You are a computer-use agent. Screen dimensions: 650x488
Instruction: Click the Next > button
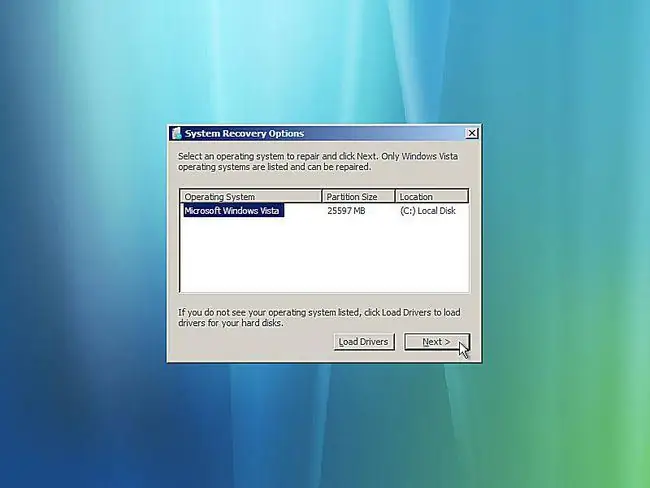tap(437, 342)
